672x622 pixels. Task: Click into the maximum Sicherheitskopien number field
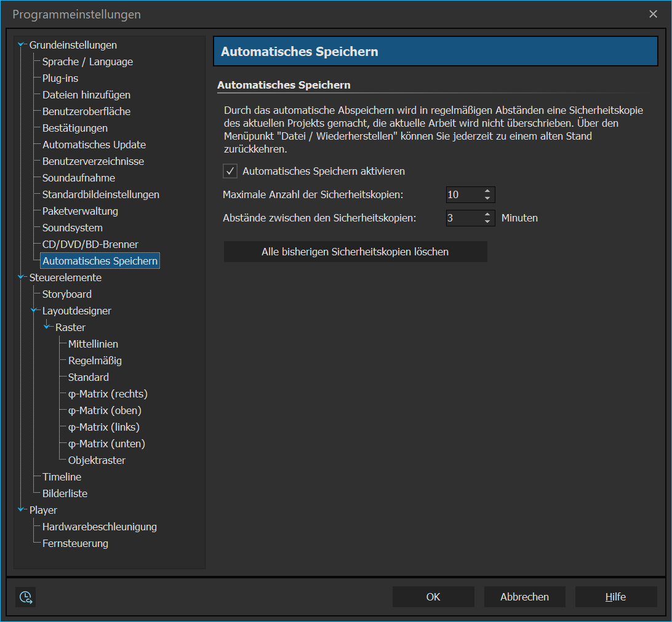(x=463, y=195)
